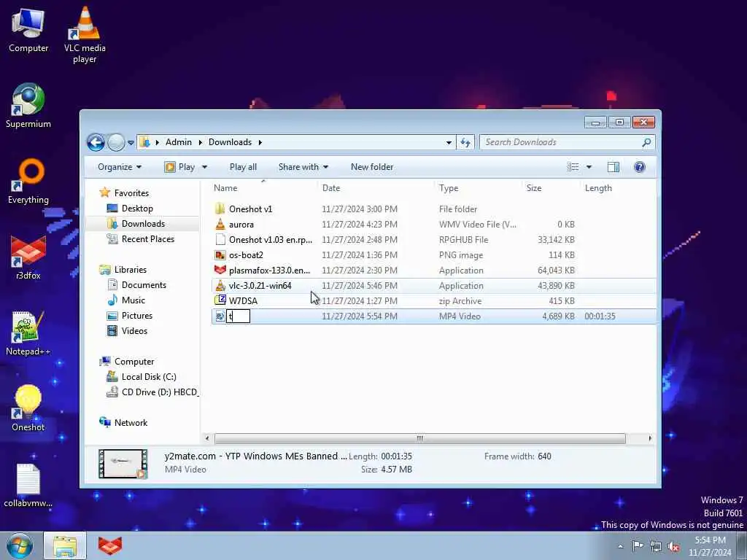
Task: Refresh the Downloads folder view
Action: pos(465,142)
